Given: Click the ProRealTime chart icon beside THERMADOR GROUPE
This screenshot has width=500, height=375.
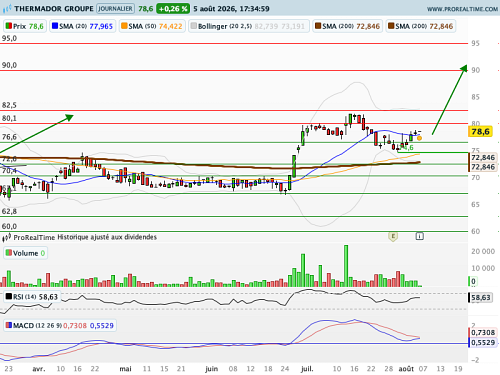Looking at the screenshot, I should point(7,9).
